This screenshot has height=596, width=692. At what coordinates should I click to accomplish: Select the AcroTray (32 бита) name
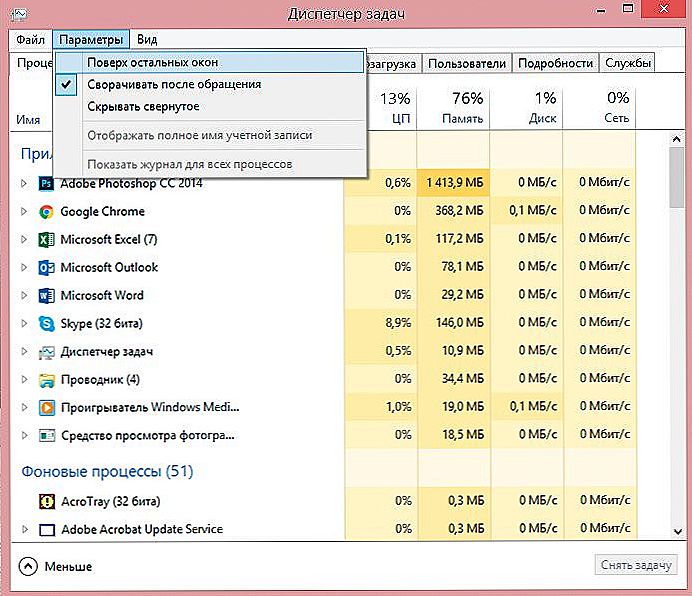(x=111, y=502)
